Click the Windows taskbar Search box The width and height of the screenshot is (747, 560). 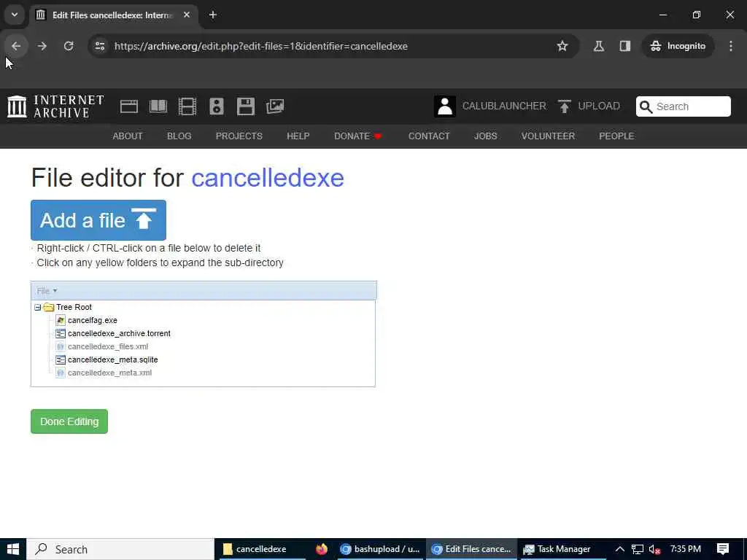[x=120, y=549]
